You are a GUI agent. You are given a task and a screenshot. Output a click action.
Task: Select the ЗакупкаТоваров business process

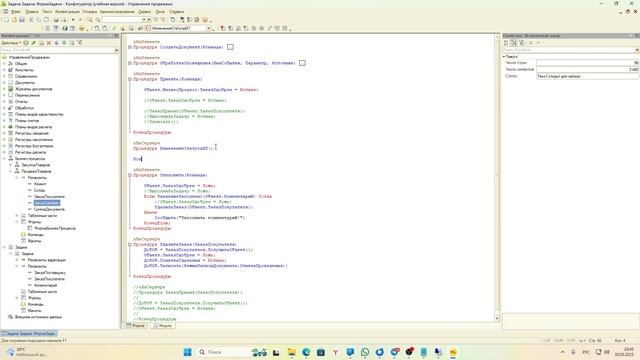pyautogui.click(x=36, y=165)
